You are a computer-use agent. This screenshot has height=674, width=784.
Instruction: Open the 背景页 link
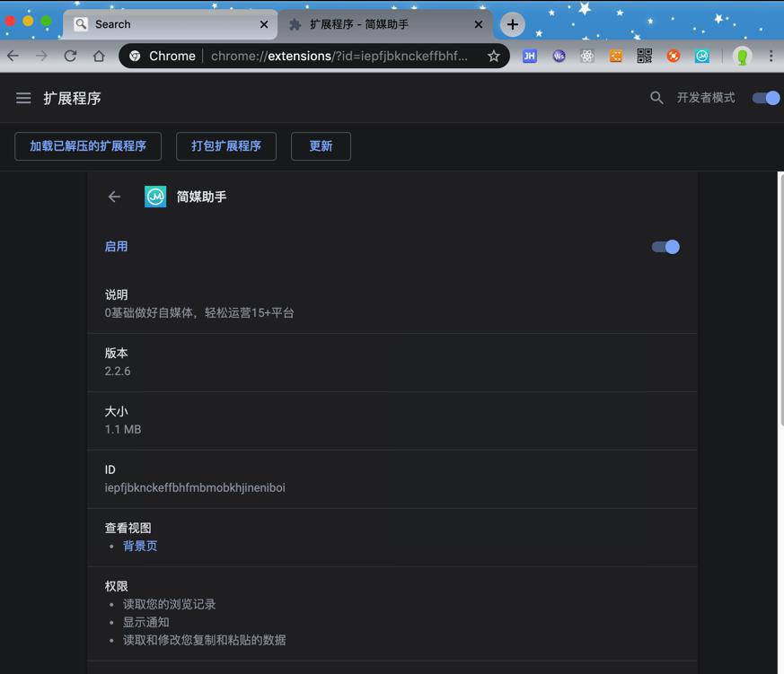(x=140, y=546)
